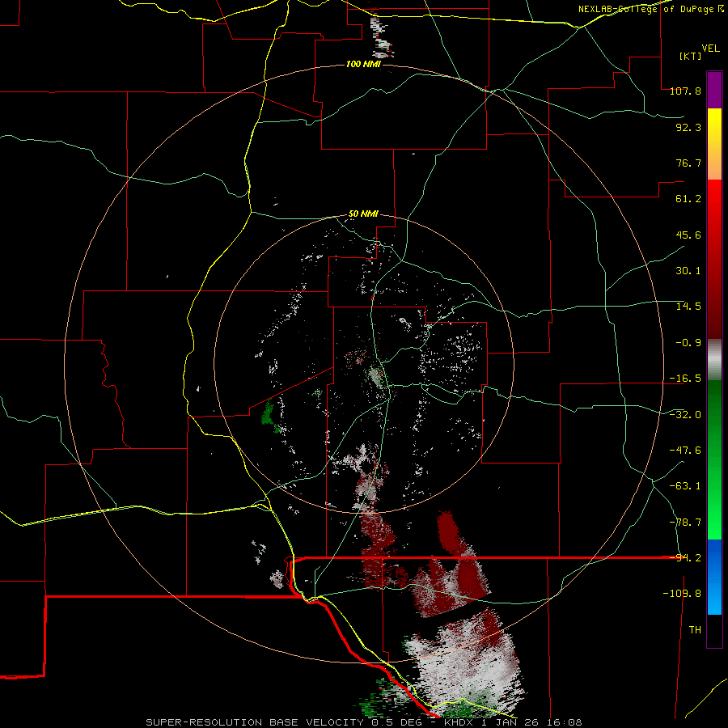Pick the purple segment of the velocity scale

click(714, 90)
